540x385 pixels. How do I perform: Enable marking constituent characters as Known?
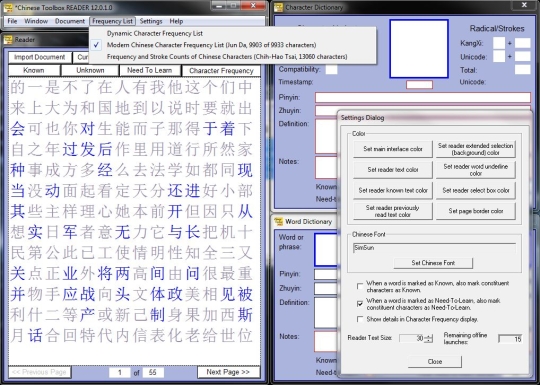360,286
